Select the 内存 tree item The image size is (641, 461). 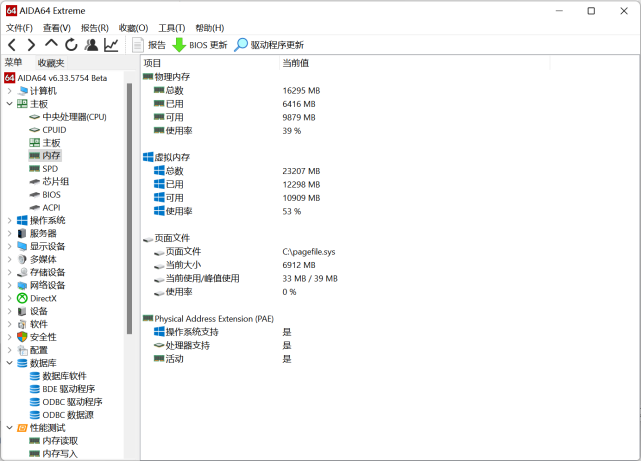point(52,155)
